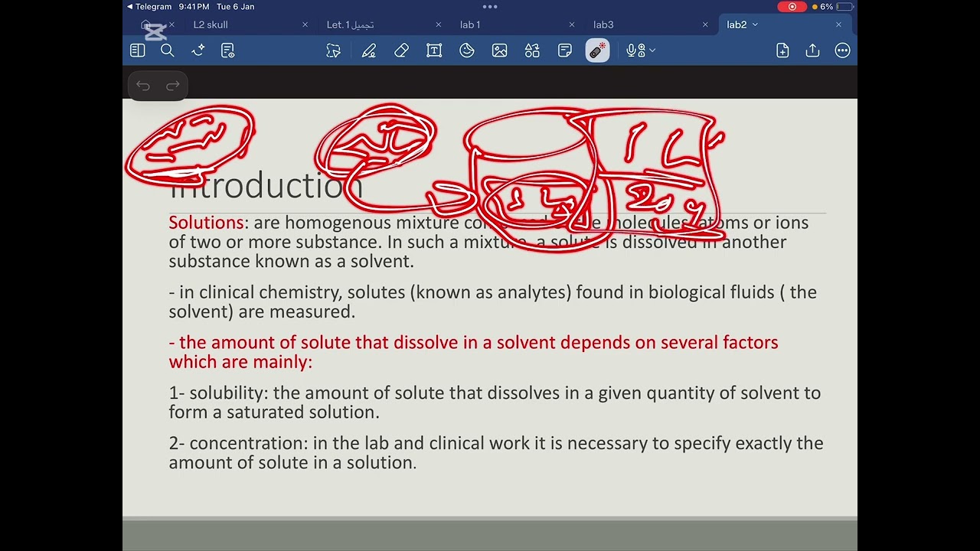Select the Eraser tool
The width and height of the screenshot is (980, 551).
click(x=401, y=51)
